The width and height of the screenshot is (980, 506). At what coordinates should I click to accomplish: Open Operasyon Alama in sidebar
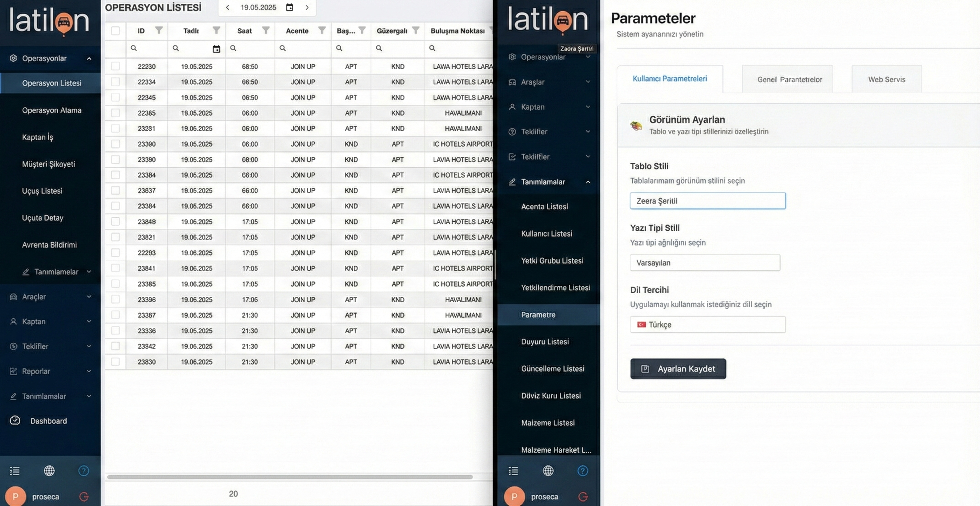[x=52, y=110]
